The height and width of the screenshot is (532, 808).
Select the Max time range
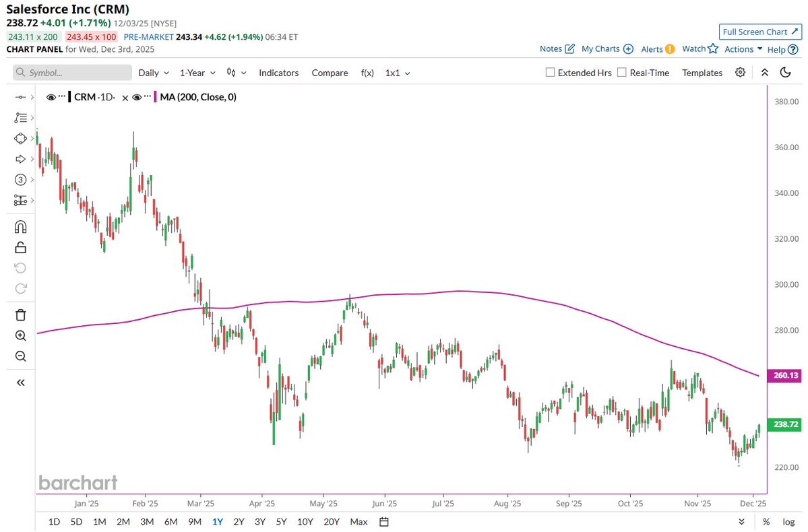tap(359, 522)
